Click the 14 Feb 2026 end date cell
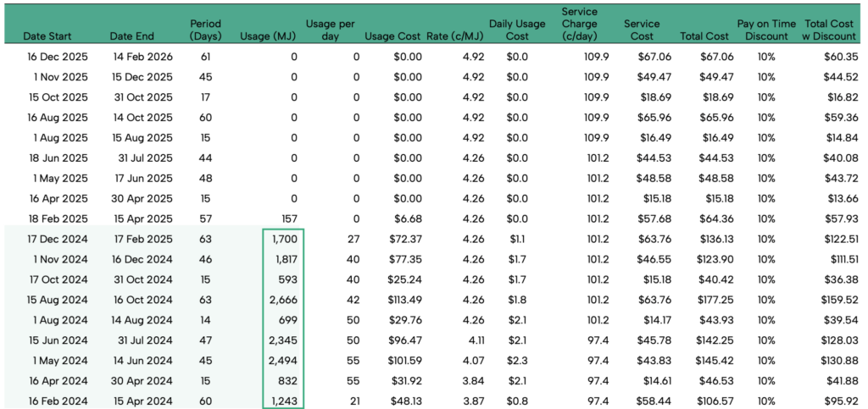This screenshot has width=868, height=409. click(141, 57)
